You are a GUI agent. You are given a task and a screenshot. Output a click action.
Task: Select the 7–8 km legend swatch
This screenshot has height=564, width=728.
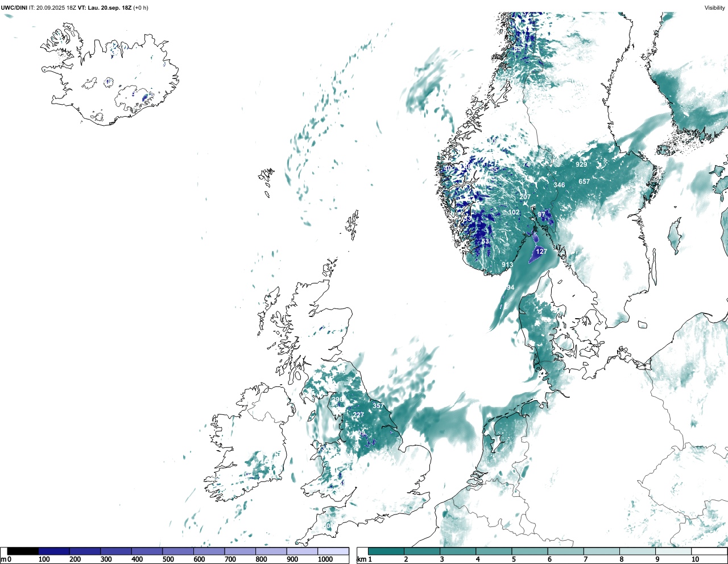[602, 551]
